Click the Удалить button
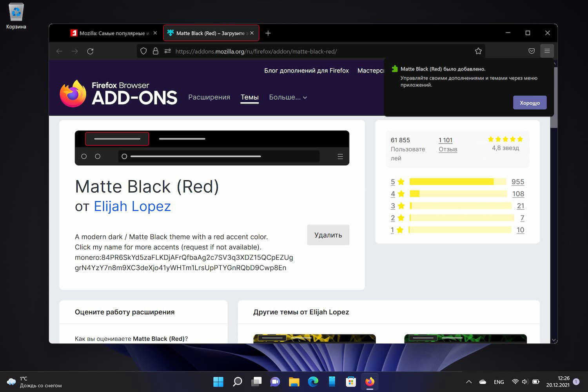This screenshot has width=588, height=392. click(x=328, y=235)
